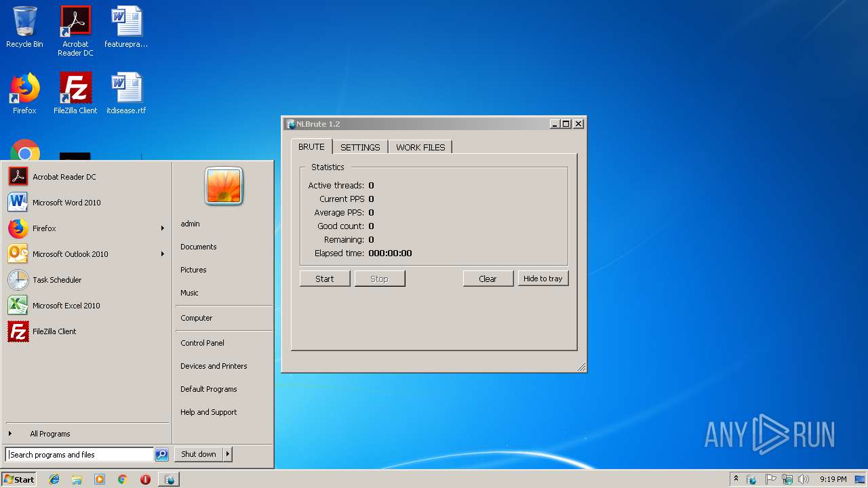Click Elapsed time value 000:00:00
Screen dimensions: 868x488
point(390,253)
